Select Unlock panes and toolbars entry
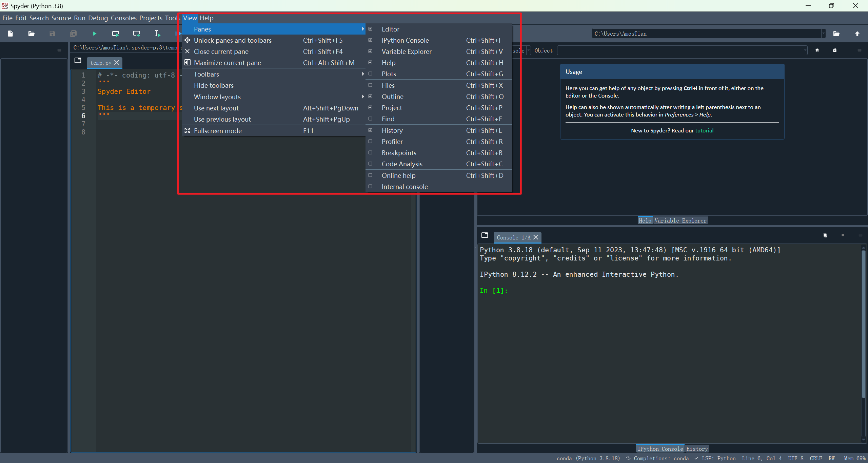The image size is (868, 463). pos(274,40)
